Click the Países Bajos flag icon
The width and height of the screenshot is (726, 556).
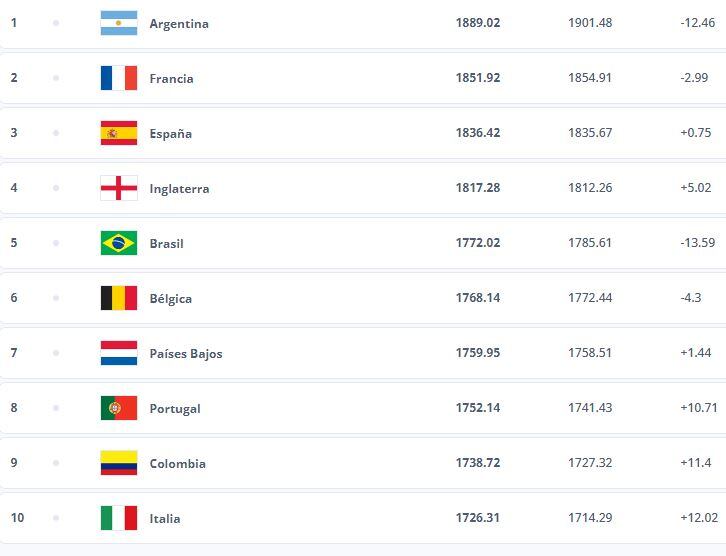pos(119,353)
